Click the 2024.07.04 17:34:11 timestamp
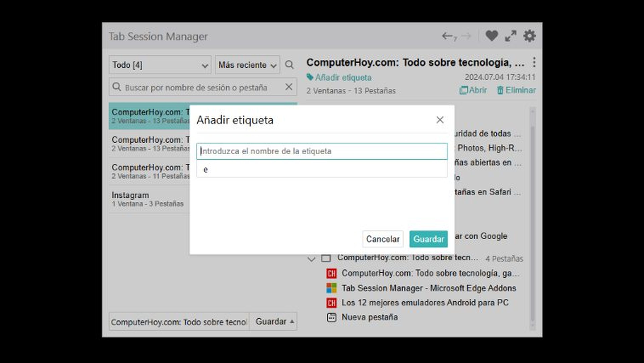Screen dimensions: 644x363 [500, 77]
